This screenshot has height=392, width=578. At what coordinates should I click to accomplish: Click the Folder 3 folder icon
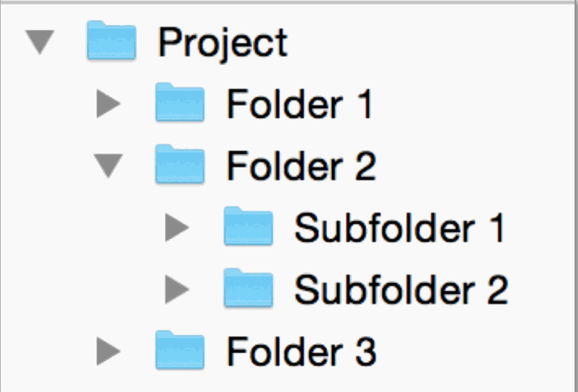pos(179,350)
